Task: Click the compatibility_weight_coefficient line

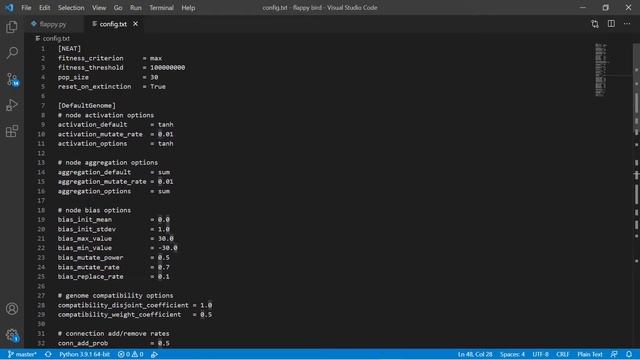Action: [135, 314]
